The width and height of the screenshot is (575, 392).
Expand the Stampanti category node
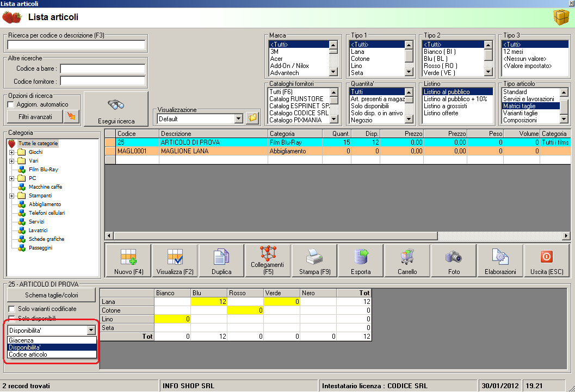pos(11,196)
